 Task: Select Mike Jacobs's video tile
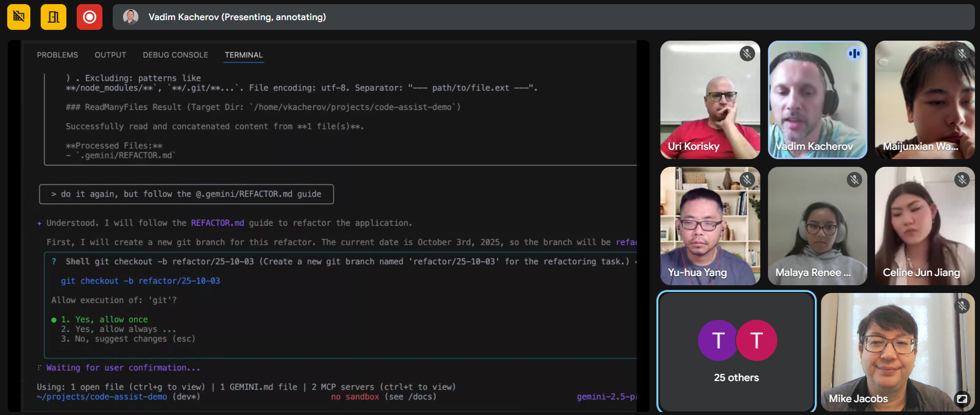coord(898,352)
